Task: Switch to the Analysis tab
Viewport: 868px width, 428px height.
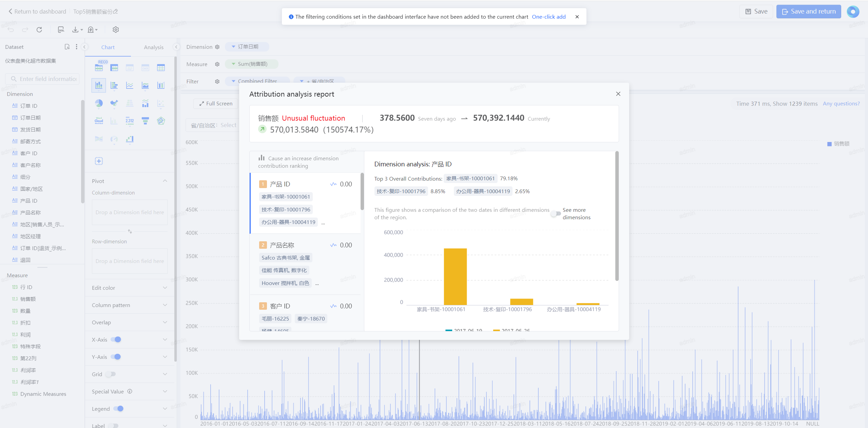Action: point(154,47)
